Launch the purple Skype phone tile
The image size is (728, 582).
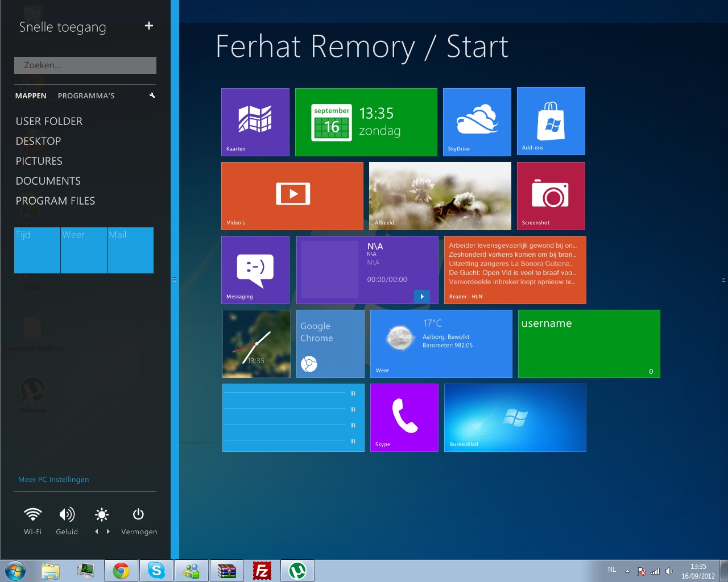(x=404, y=417)
